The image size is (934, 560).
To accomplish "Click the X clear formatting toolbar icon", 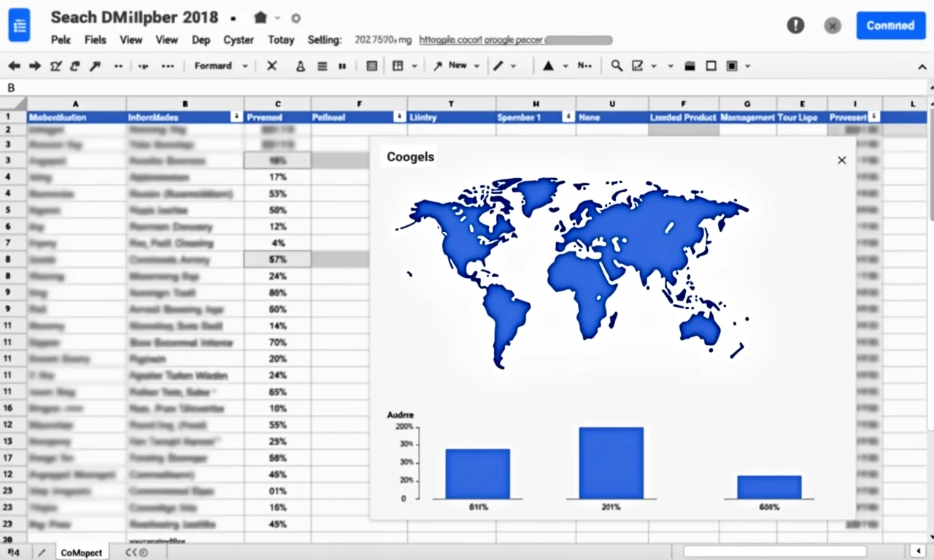I will tap(271, 66).
